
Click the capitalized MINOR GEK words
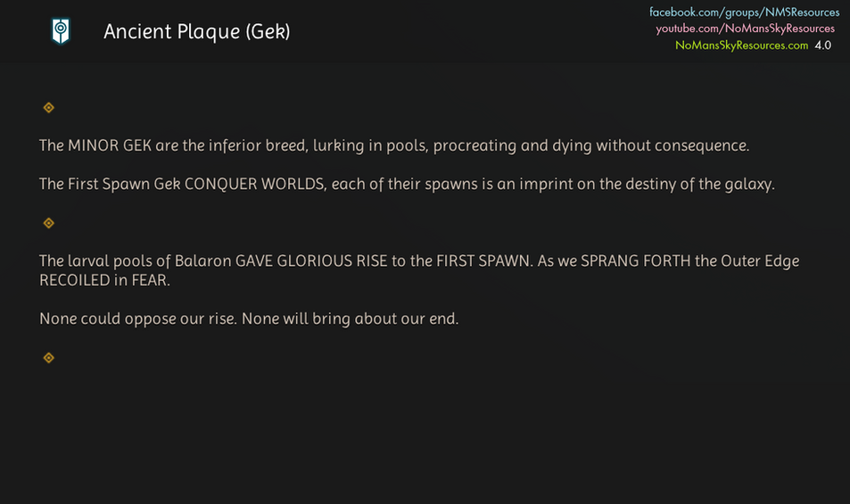tap(109, 145)
